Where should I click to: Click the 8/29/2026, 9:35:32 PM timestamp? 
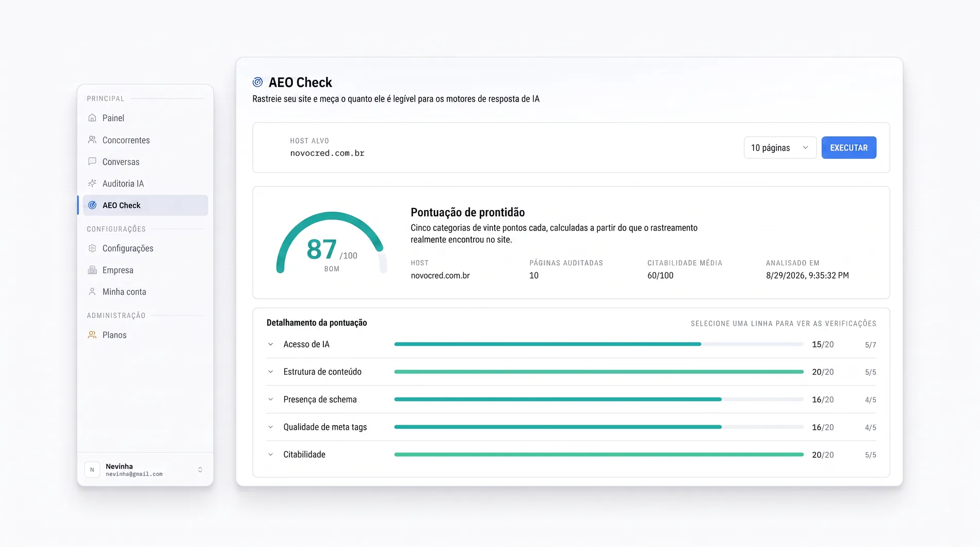[807, 276]
